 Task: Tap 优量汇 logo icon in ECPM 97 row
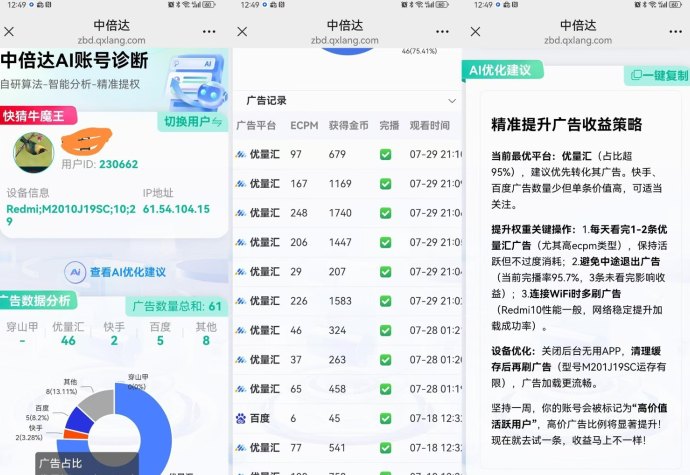pos(241,155)
